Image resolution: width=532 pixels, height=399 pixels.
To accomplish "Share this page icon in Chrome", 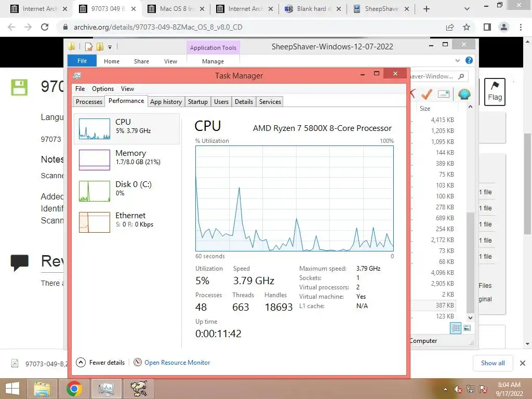I will [450, 27].
